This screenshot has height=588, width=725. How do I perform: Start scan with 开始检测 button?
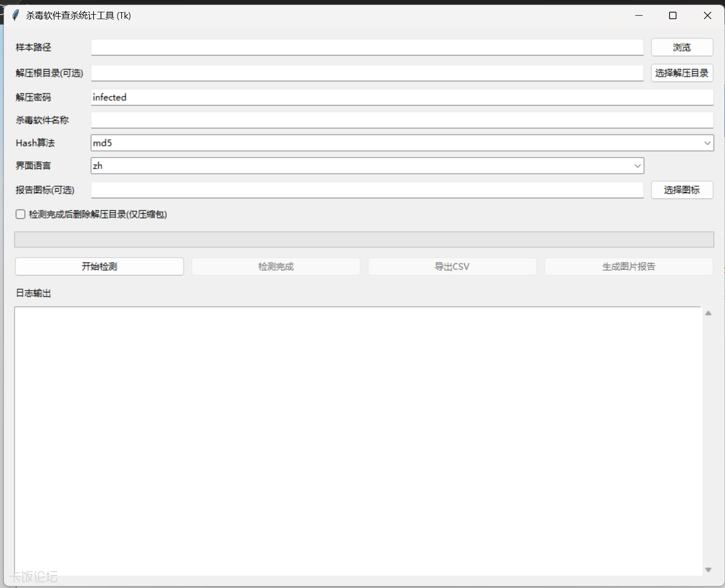click(x=100, y=266)
